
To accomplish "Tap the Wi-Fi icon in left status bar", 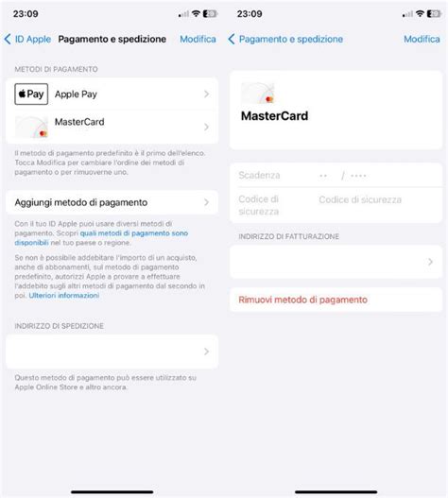I will pos(196,13).
